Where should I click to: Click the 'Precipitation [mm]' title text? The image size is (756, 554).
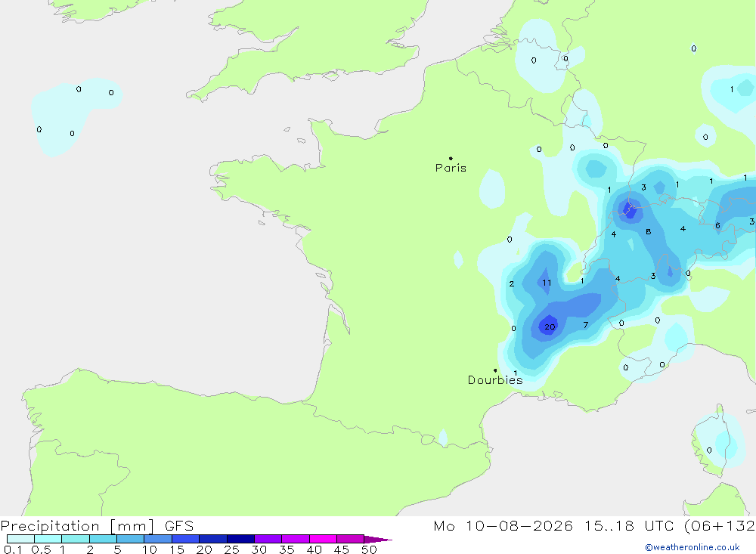[77, 526]
